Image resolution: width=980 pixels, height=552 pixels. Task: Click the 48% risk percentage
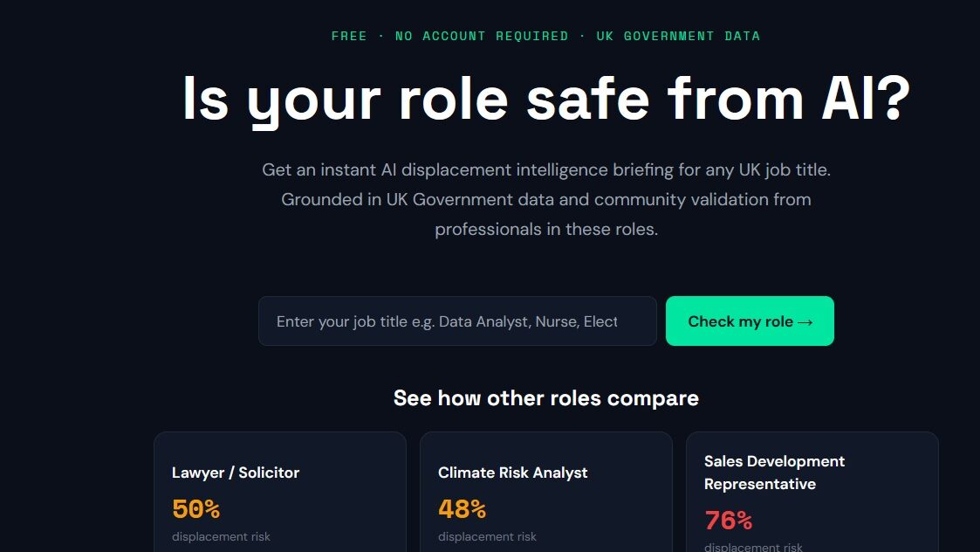(x=462, y=508)
